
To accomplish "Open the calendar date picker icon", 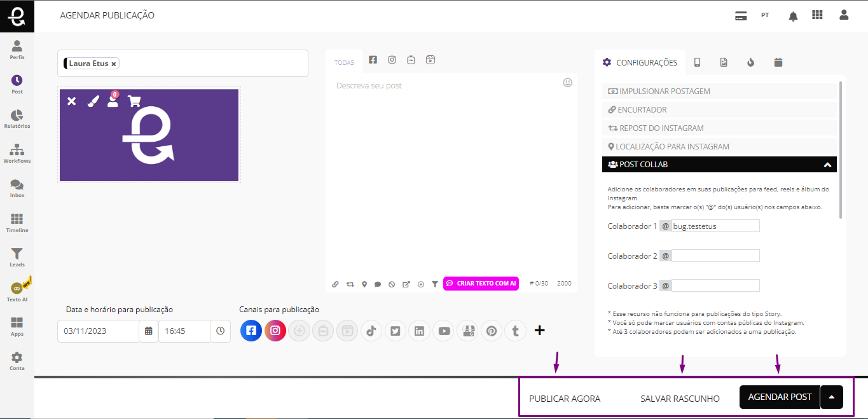I will [148, 331].
